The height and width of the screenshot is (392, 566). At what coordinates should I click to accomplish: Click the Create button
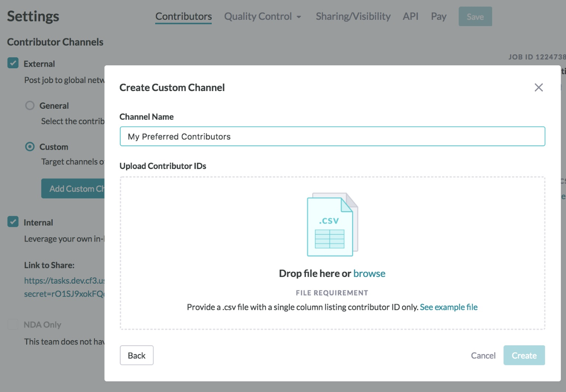click(x=524, y=355)
